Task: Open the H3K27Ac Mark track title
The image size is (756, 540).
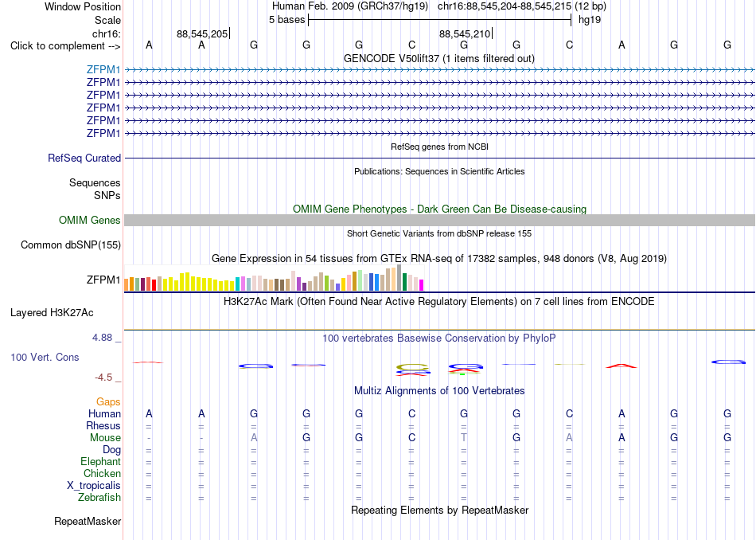Action: pyautogui.click(x=439, y=302)
